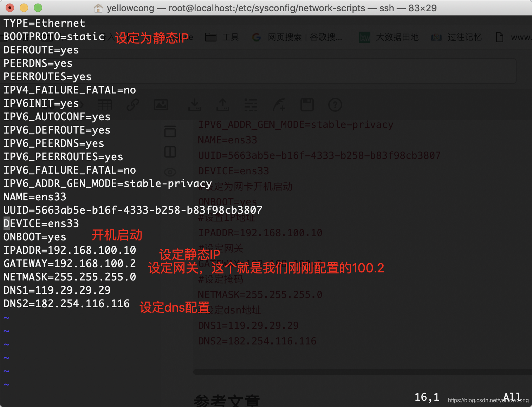Open the Google 网页搜索 bookmark in background browser
Viewport: 532px width, 407px height.
pyautogui.click(x=297, y=37)
